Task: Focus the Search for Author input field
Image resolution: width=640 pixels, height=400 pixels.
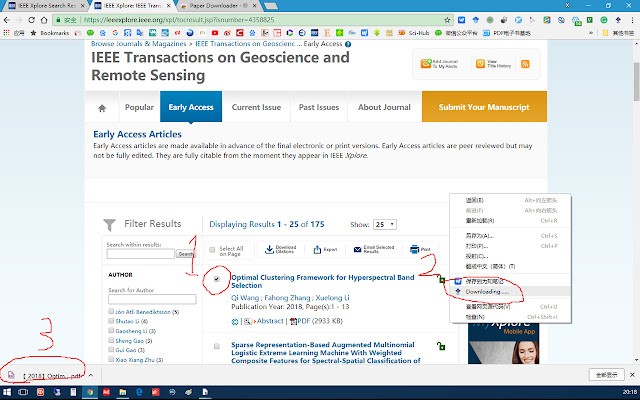Action: [x=152, y=300]
